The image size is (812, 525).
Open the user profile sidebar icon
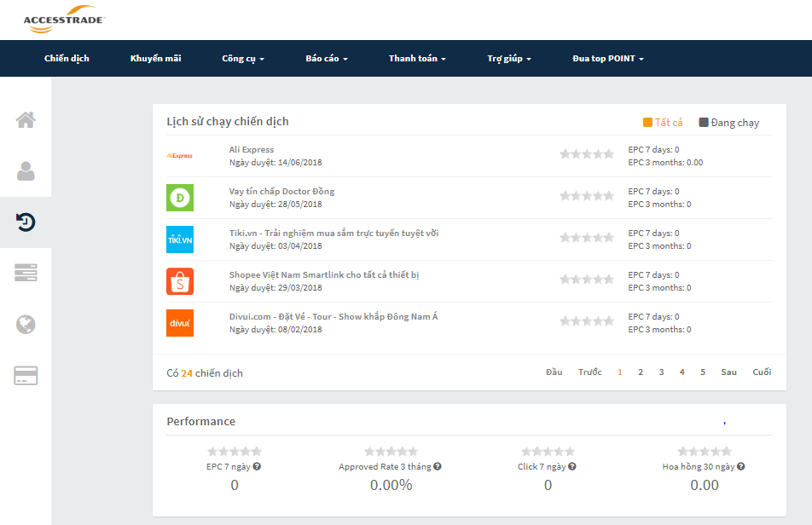click(26, 170)
